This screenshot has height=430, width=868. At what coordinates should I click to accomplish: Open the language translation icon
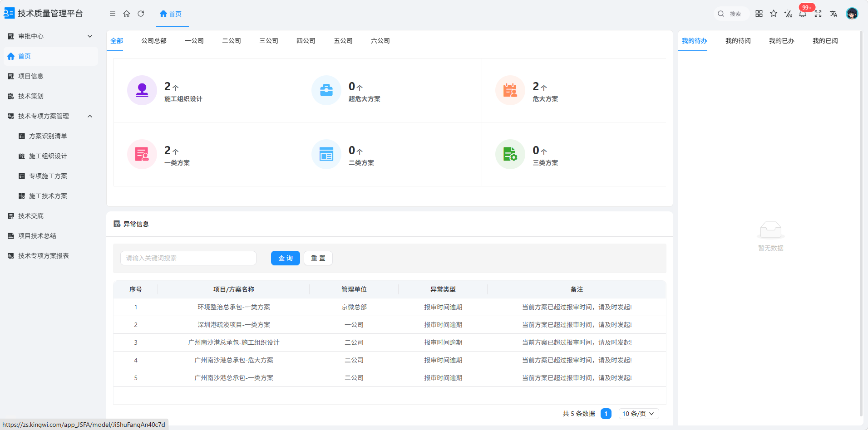pos(833,14)
